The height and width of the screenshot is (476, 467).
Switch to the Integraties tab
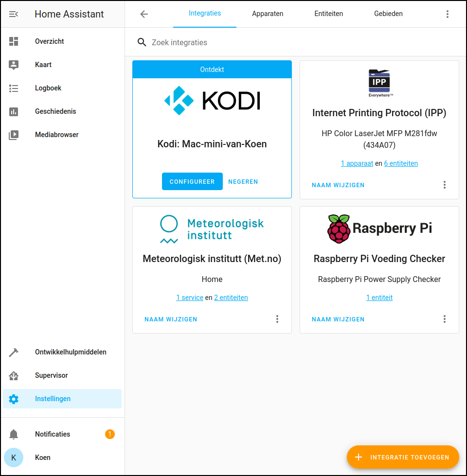pyautogui.click(x=205, y=14)
